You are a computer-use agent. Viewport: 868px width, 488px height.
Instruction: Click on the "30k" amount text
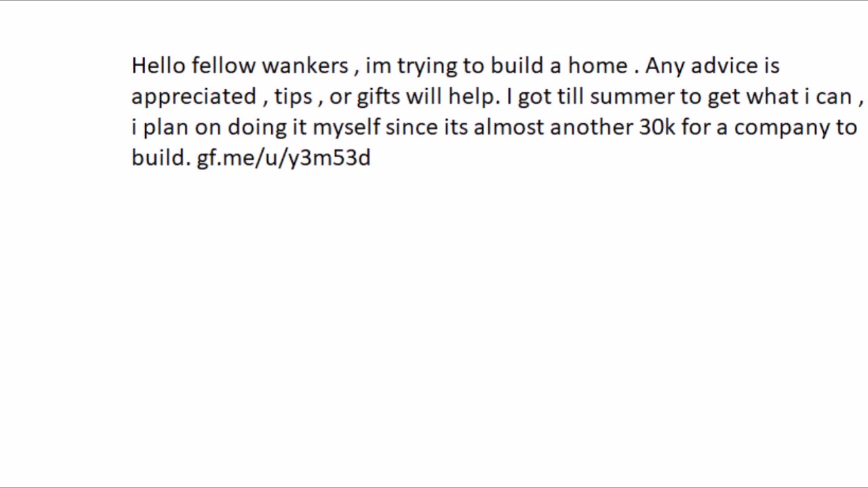(656, 127)
